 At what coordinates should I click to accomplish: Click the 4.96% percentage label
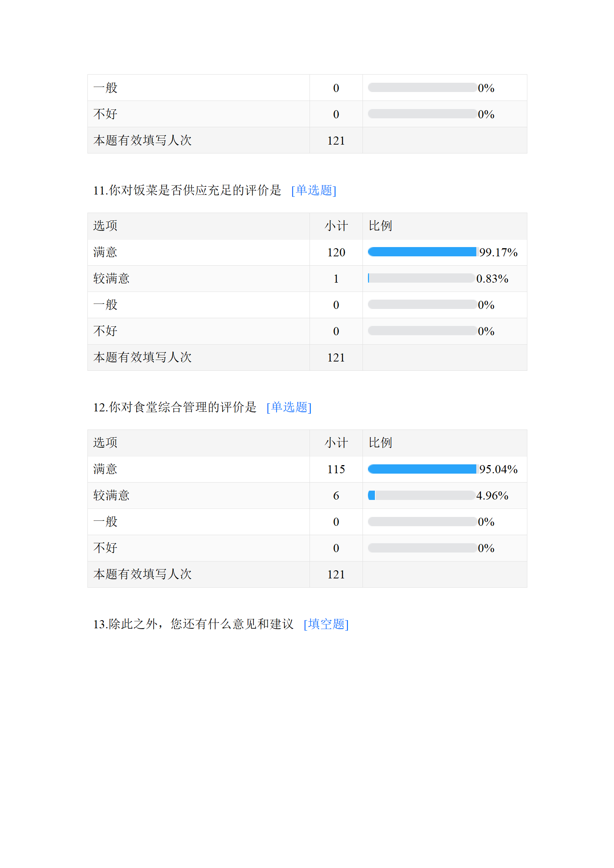pyautogui.click(x=492, y=496)
